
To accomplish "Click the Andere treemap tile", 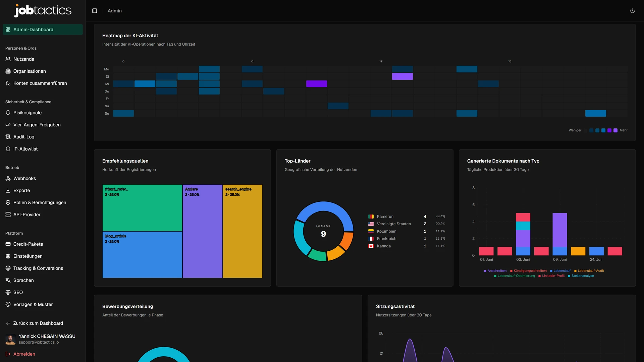I will point(203,231).
